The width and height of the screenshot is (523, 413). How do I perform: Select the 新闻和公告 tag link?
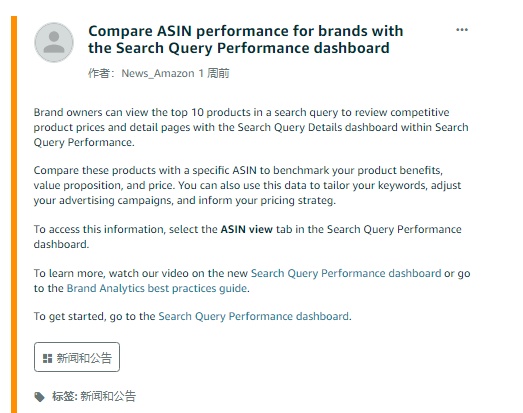[x=108, y=396]
